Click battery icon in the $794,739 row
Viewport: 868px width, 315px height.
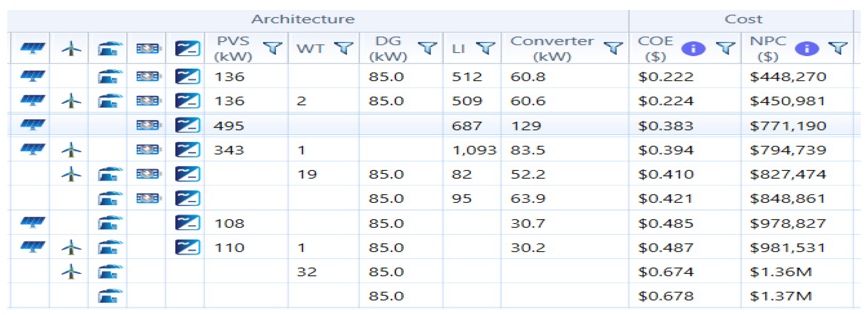click(149, 149)
